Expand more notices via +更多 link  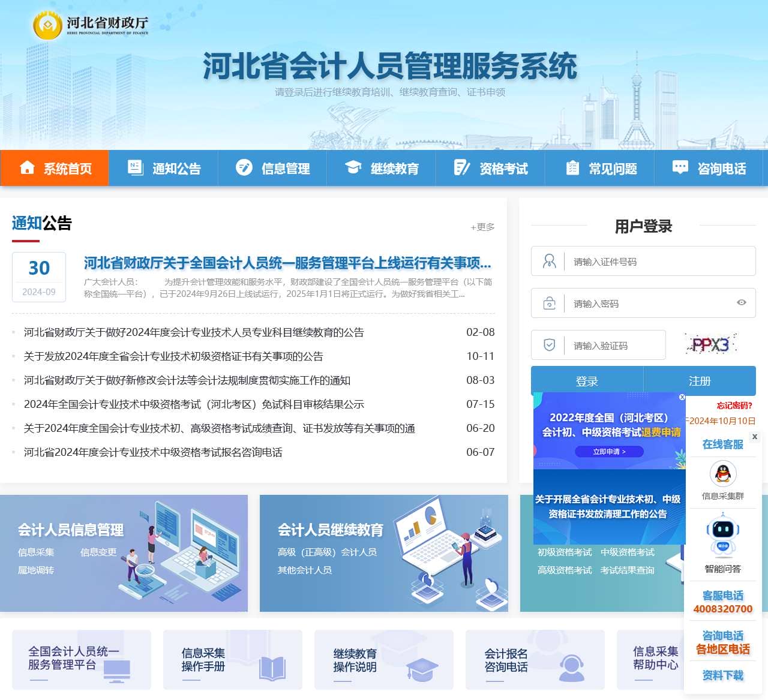[482, 227]
